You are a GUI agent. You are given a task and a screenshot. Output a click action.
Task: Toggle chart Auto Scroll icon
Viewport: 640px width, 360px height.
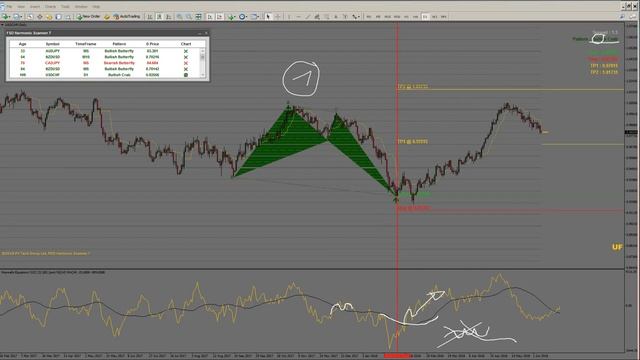click(210, 17)
